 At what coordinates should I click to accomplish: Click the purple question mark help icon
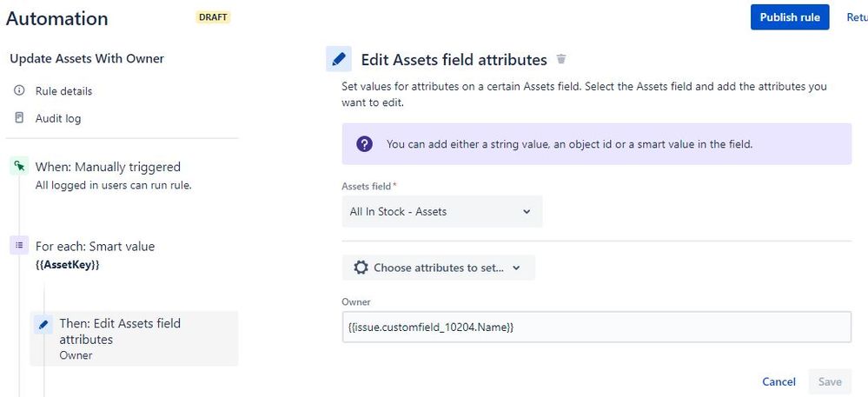tap(365, 144)
